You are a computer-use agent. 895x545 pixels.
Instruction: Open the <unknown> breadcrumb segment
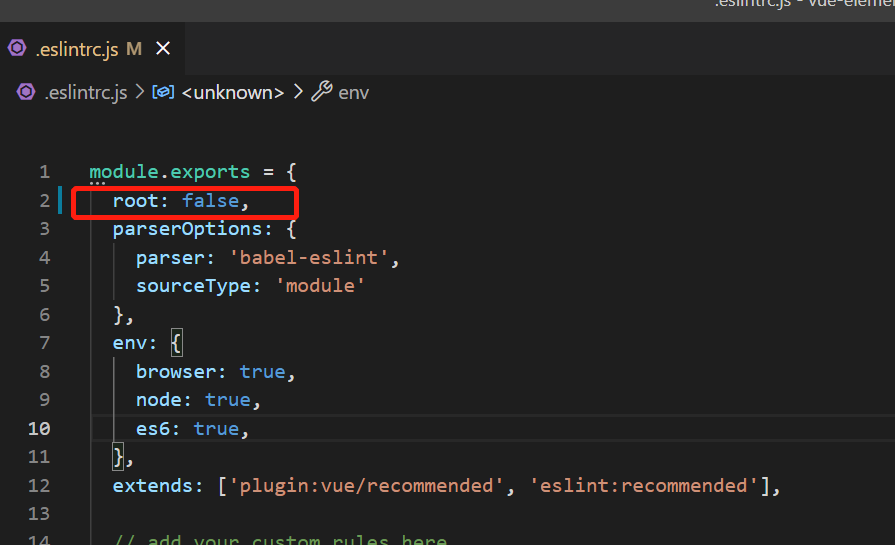[x=232, y=92]
